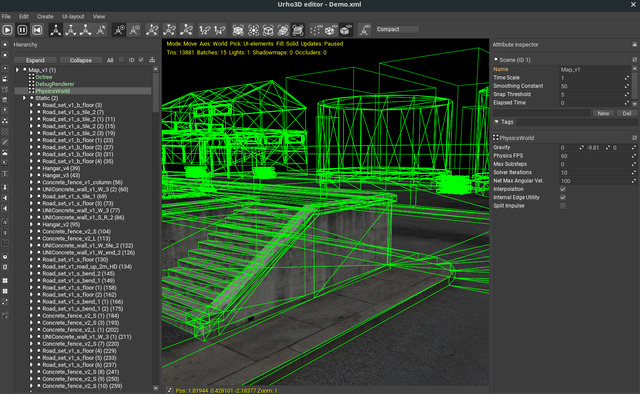Click the New tag button
640x394 pixels.
point(603,114)
